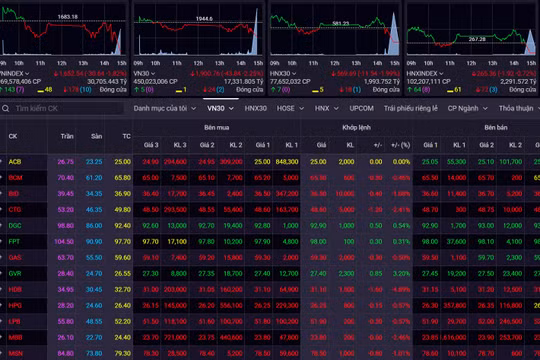Click the Bên bán header group
540x360 pixels.
click(x=496, y=127)
